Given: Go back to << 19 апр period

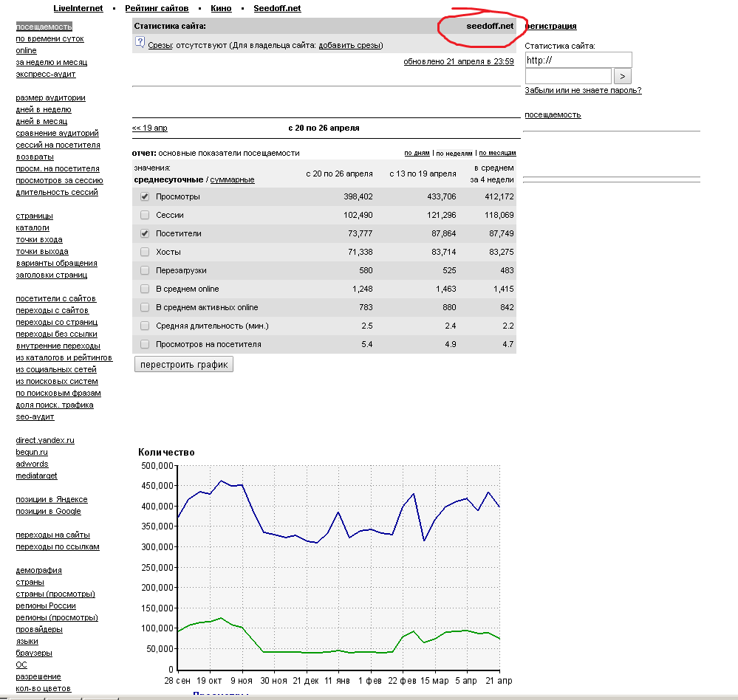Looking at the screenshot, I should click(150, 128).
